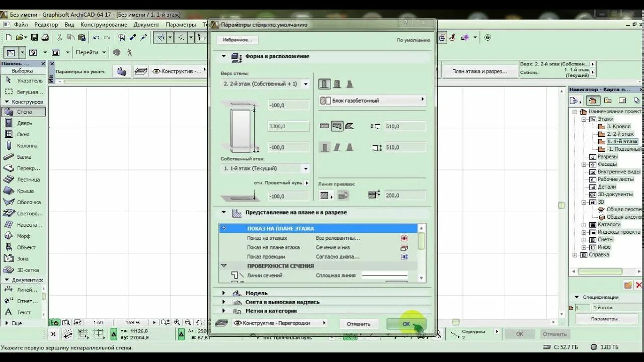The width and height of the screenshot is (644, 362).
Task: Select the Морф tool
Action: coord(23,236)
